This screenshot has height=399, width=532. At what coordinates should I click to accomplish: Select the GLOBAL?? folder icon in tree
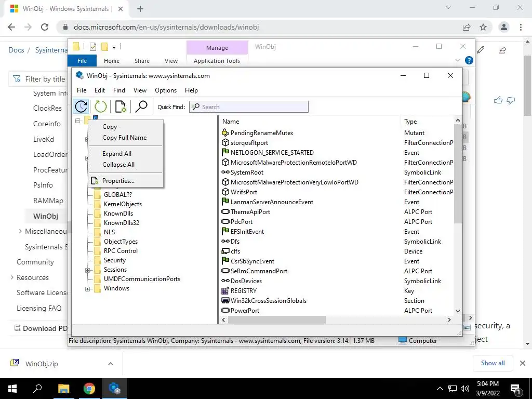[x=97, y=195]
